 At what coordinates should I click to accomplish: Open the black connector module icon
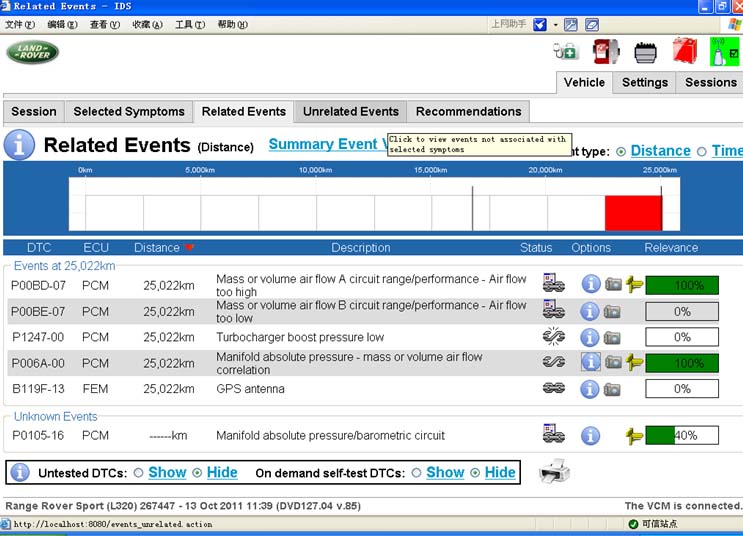pyautogui.click(x=645, y=52)
